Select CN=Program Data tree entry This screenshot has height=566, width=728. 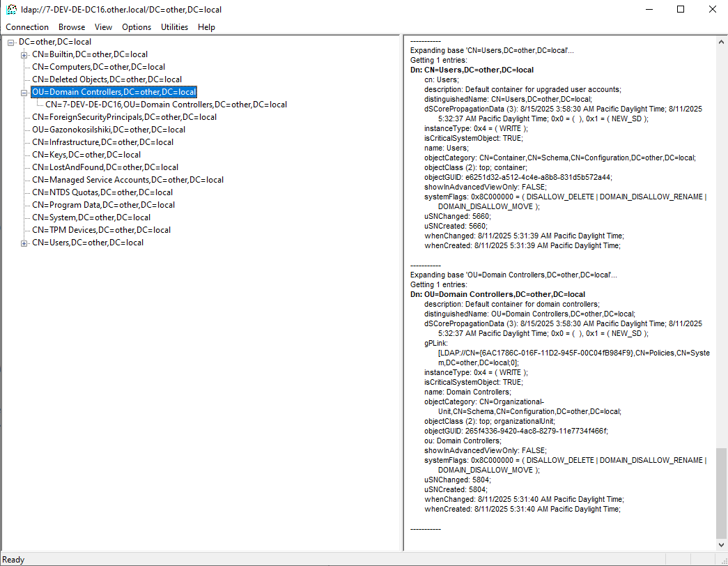(103, 205)
